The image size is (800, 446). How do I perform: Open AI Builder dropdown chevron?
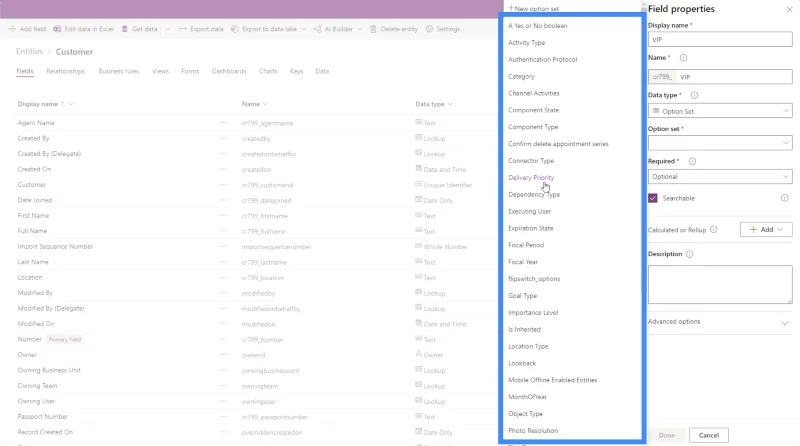pos(359,29)
